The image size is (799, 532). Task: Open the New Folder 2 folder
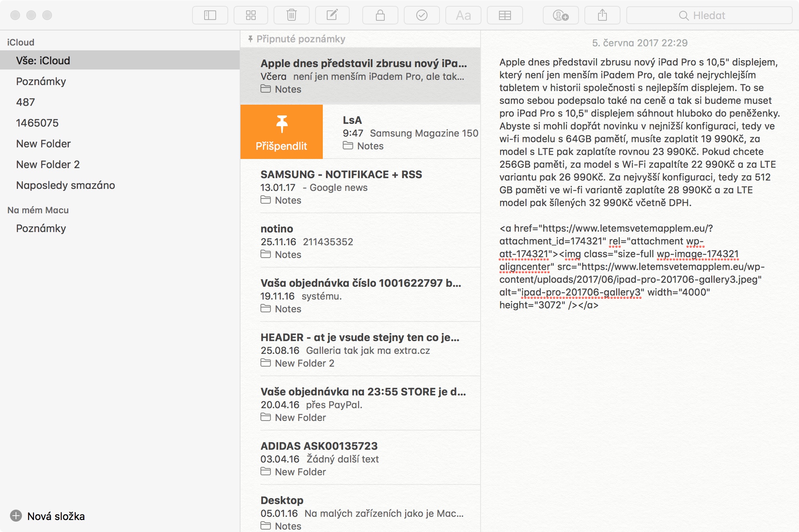(48, 164)
